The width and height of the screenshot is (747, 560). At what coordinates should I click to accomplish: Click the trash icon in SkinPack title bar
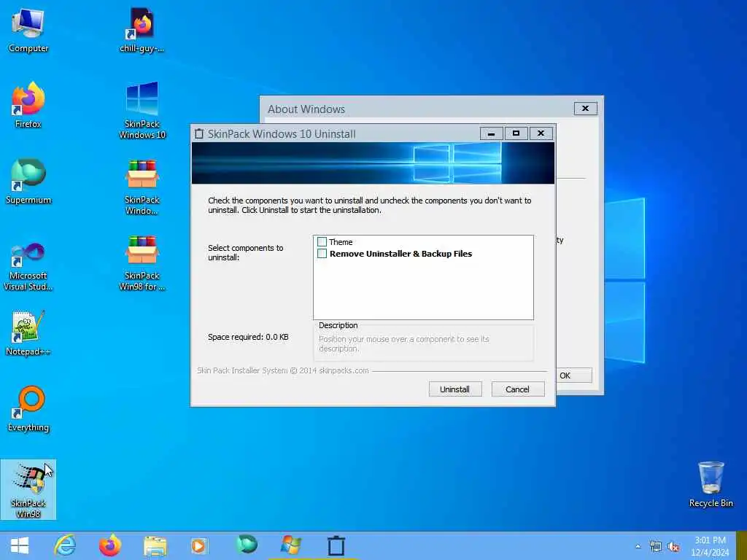click(199, 134)
